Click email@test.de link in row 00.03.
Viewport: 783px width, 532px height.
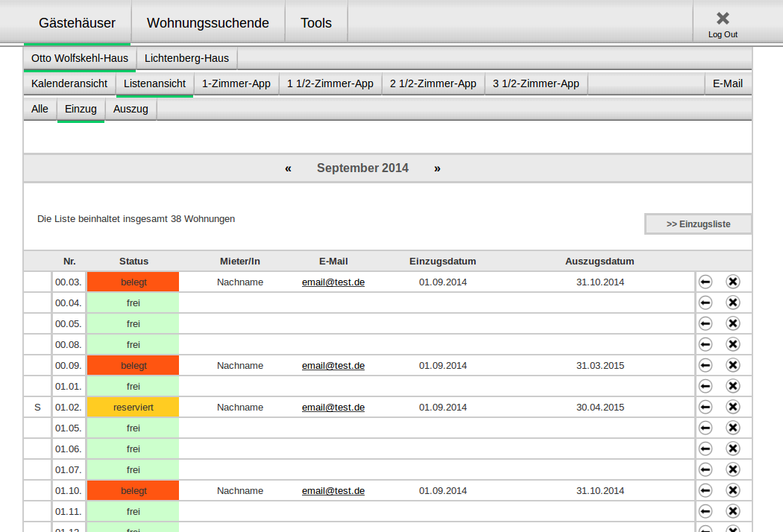pyautogui.click(x=333, y=282)
